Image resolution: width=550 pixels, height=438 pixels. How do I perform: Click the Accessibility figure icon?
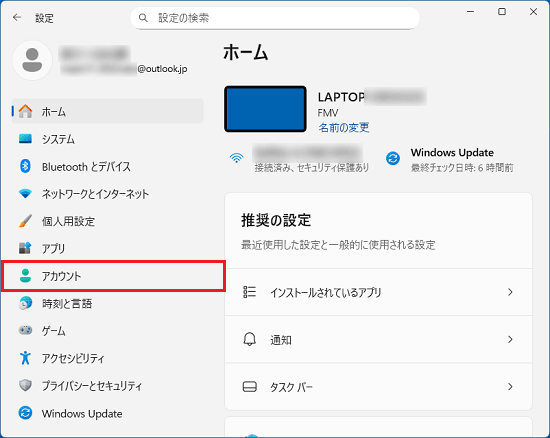pyautogui.click(x=25, y=358)
